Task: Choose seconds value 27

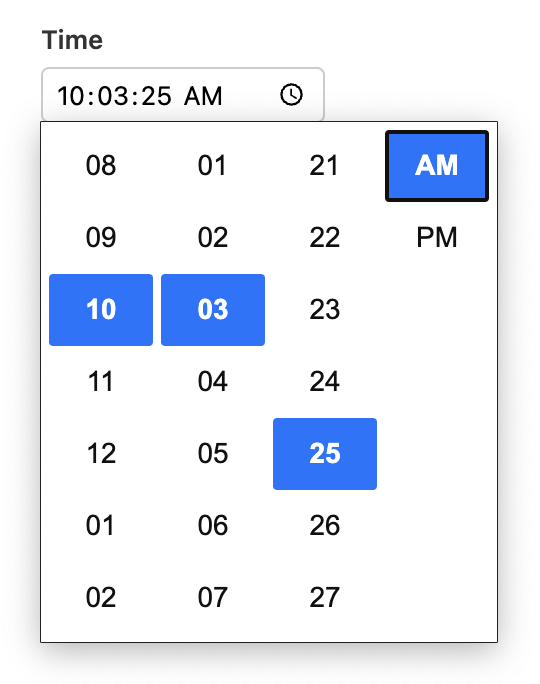Action: tap(325, 598)
